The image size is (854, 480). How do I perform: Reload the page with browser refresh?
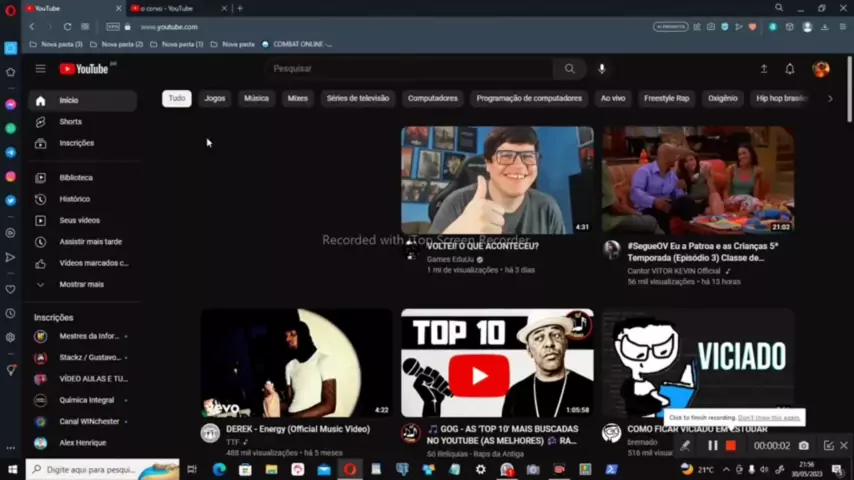click(x=67, y=27)
